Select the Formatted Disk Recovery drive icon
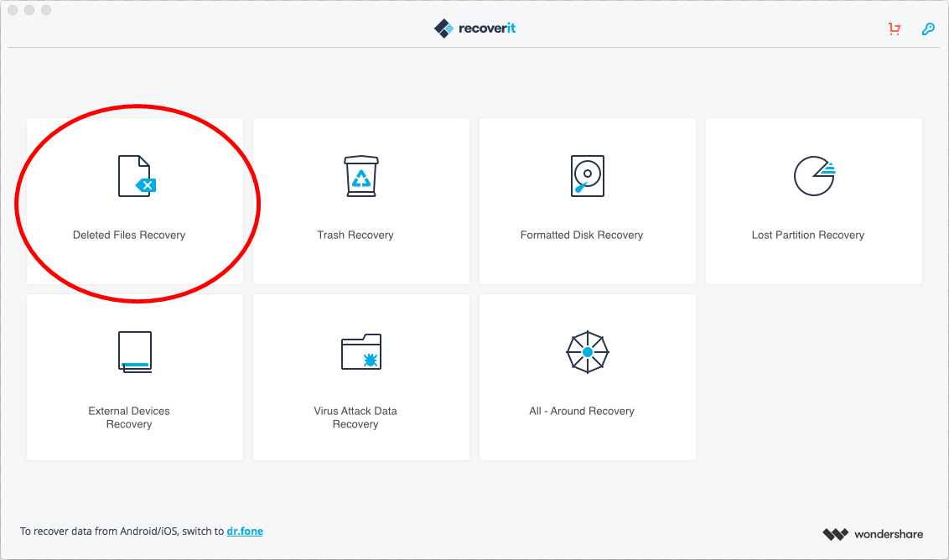949x560 pixels. (587, 176)
